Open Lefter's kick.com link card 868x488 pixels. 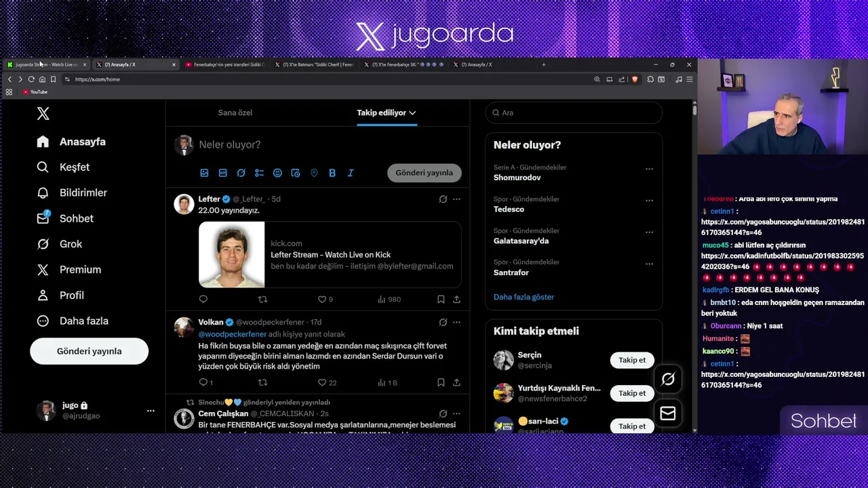tap(330, 254)
